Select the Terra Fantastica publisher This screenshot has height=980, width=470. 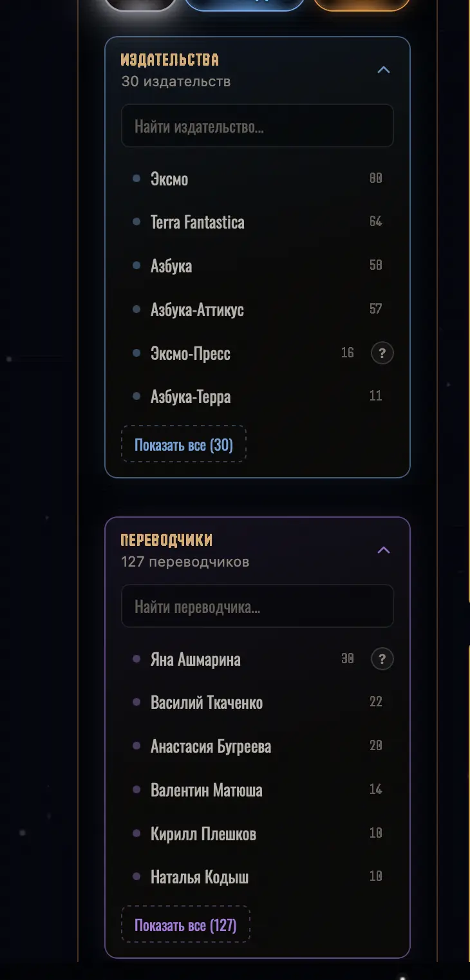[x=257, y=222]
